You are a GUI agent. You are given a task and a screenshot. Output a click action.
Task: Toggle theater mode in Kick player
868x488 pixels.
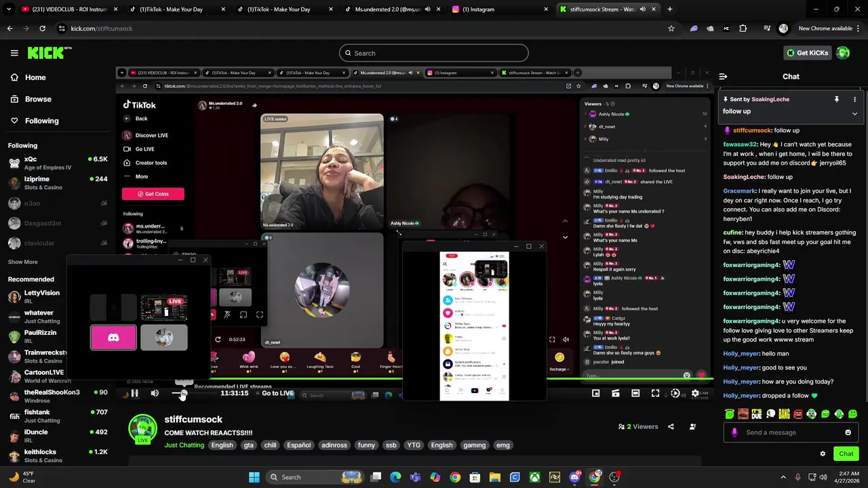click(635, 393)
